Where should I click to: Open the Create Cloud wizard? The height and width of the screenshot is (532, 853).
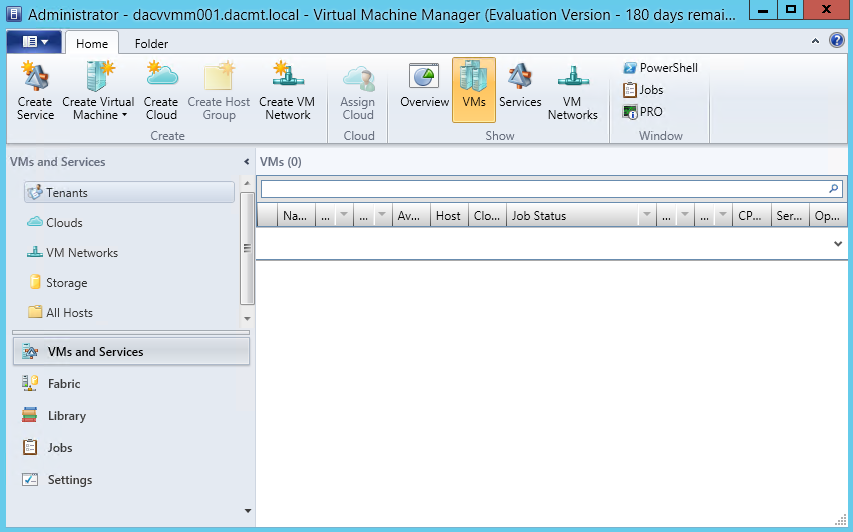click(x=161, y=90)
